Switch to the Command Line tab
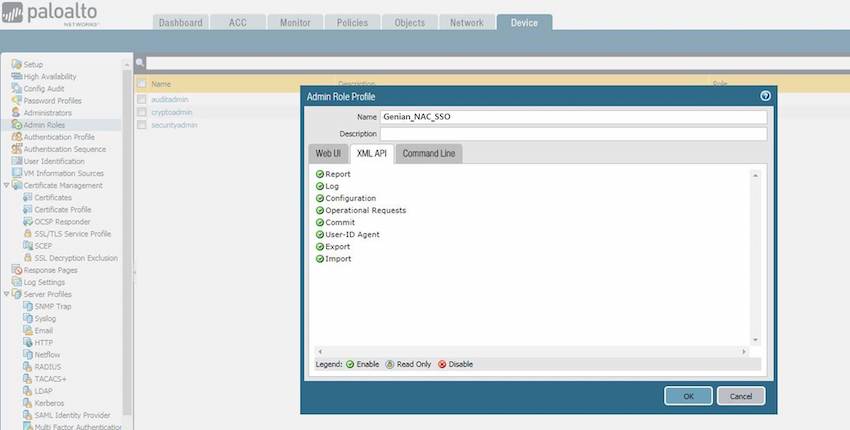This screenshot has height=430, width=850. [430, 153]
